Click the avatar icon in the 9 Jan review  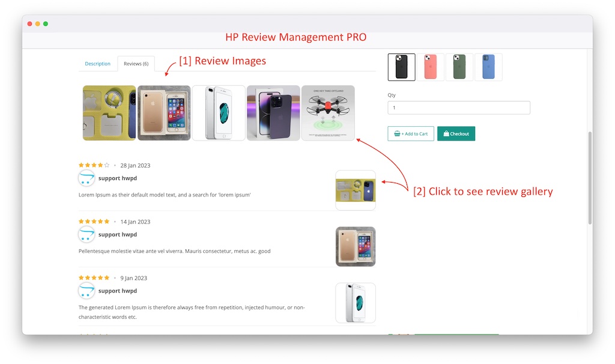pos(87,291)
